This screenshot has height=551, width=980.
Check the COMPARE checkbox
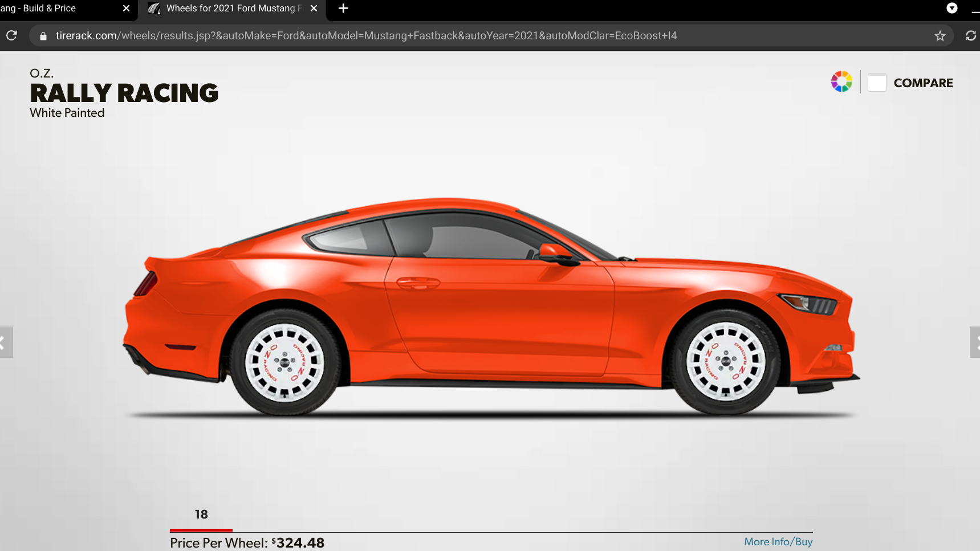pos(877,83)
